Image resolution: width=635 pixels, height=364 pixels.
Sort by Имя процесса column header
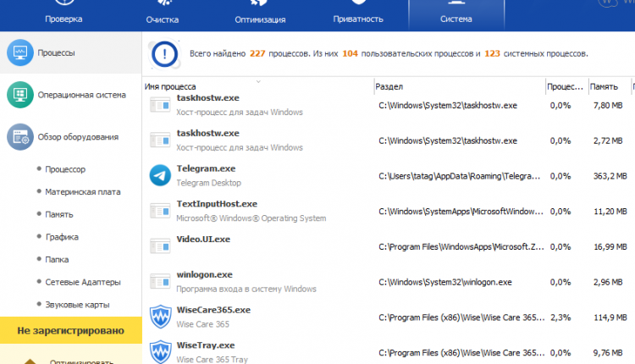pos(170,86)
